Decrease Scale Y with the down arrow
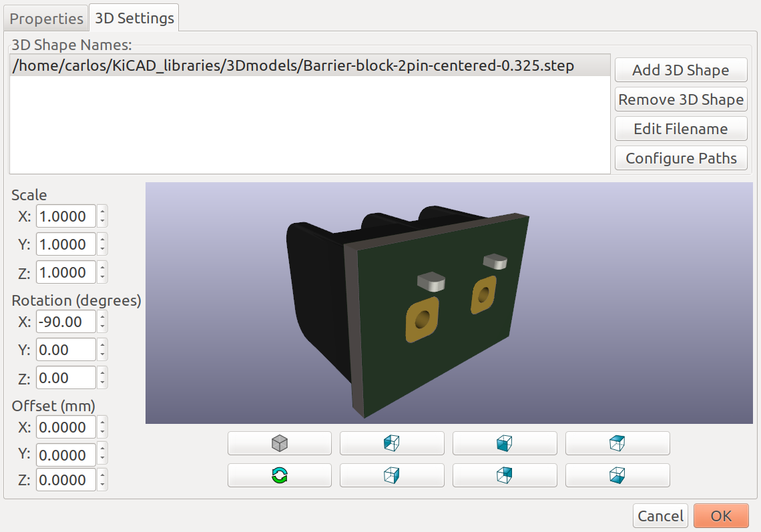 pos(102,250)
